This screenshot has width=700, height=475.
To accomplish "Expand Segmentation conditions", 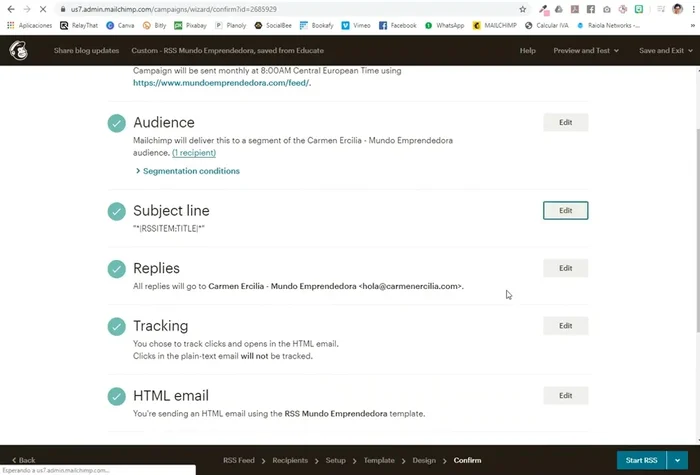I will coord(188,171).
